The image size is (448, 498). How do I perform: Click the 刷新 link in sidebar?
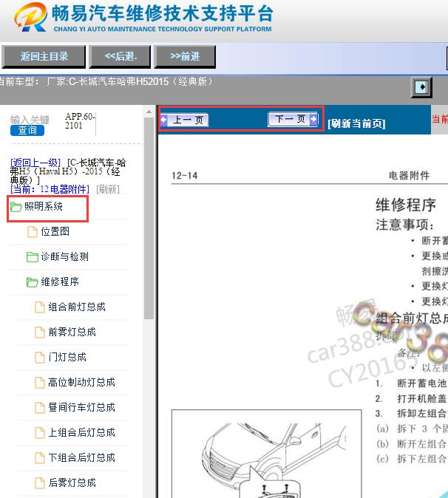(108, 190)
